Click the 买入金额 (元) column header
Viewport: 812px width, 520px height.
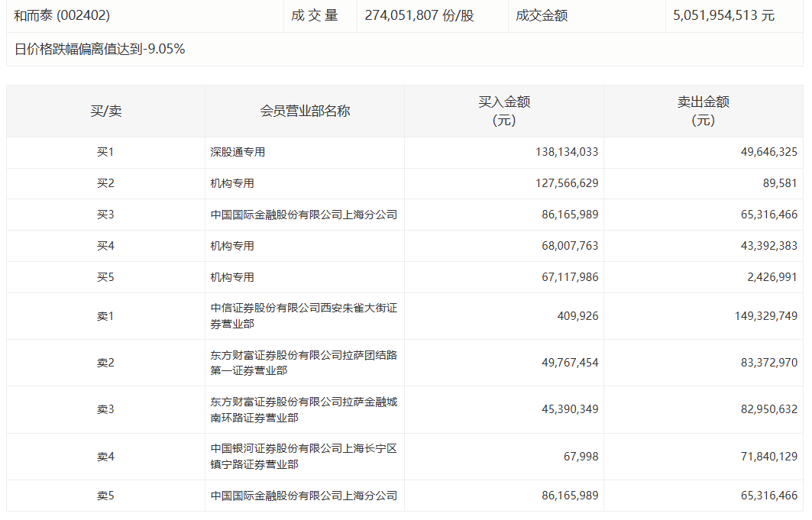(x=504, y=111)
